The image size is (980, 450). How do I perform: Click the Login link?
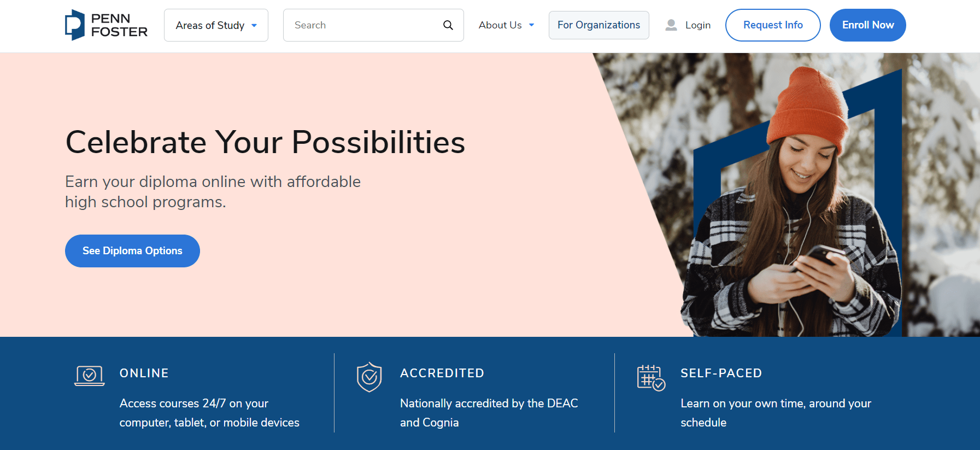pos(698,25)
